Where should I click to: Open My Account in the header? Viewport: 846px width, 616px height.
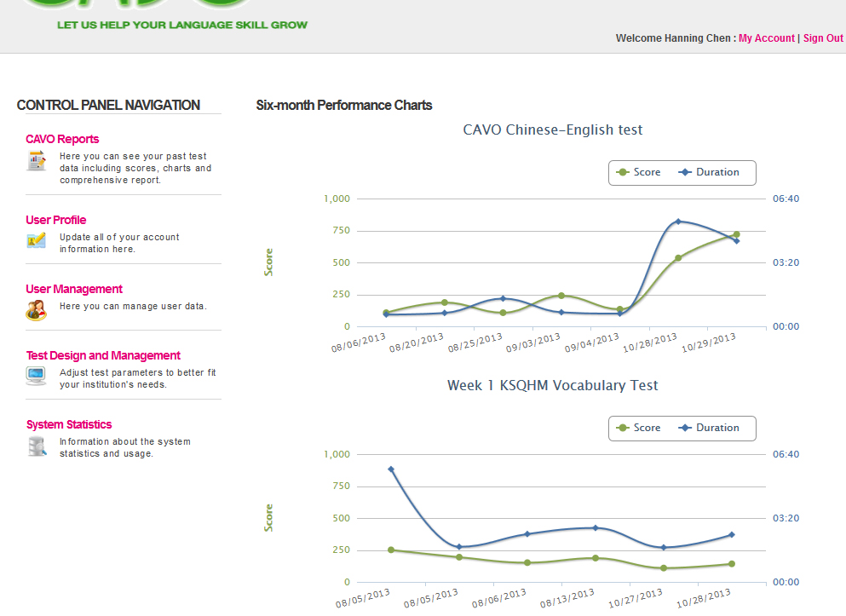point(766,38)
